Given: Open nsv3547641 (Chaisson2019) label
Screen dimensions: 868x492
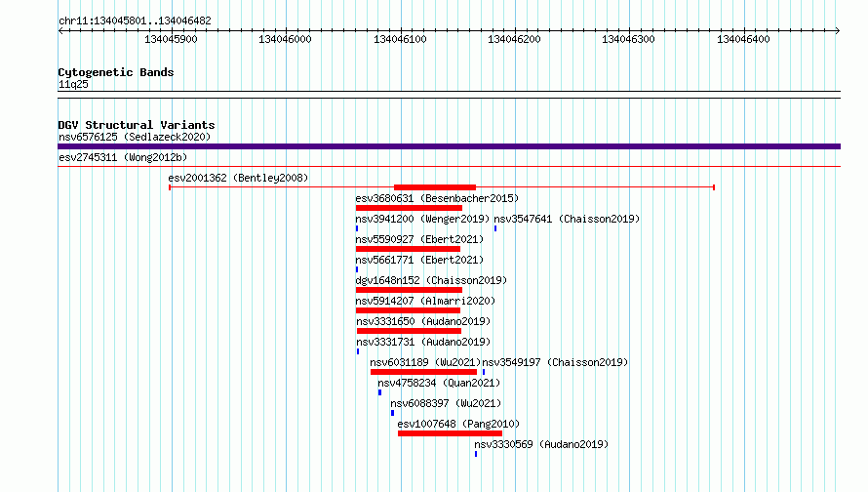Looking at the screenshot, I should click(x=567, y=219).
